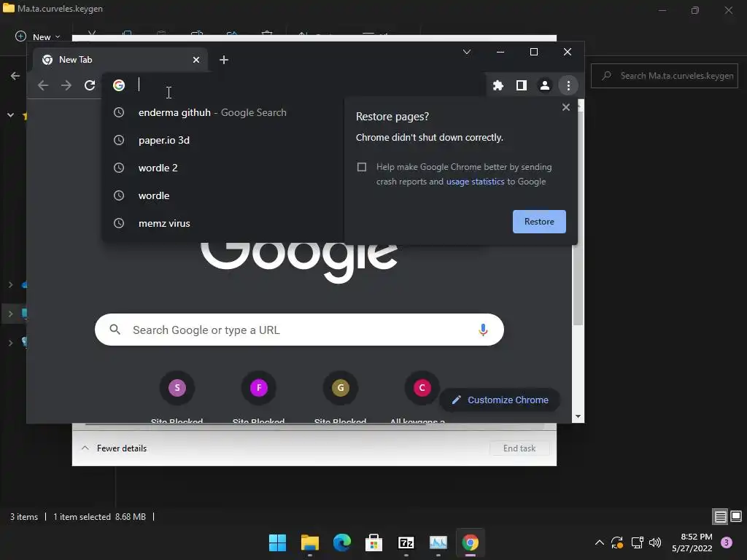The width and height of the screenshot is (747, 560).
Task: Open File Explorer from the taskbar
Action: pyautogui.click(x=309, y=542)
